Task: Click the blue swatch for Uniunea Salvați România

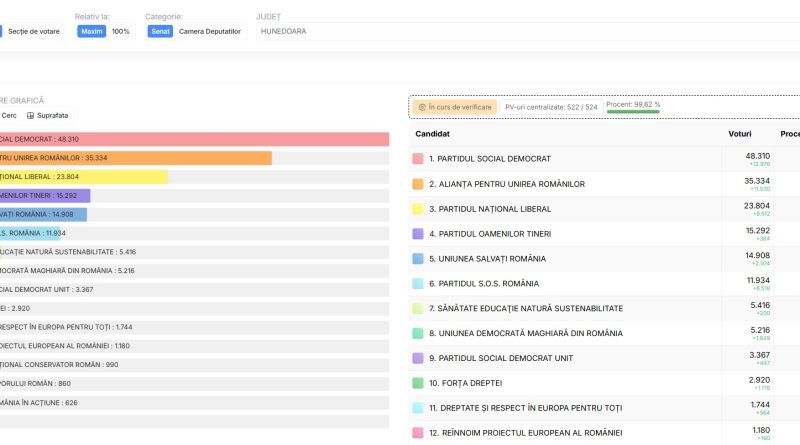Action: (418, 259)
